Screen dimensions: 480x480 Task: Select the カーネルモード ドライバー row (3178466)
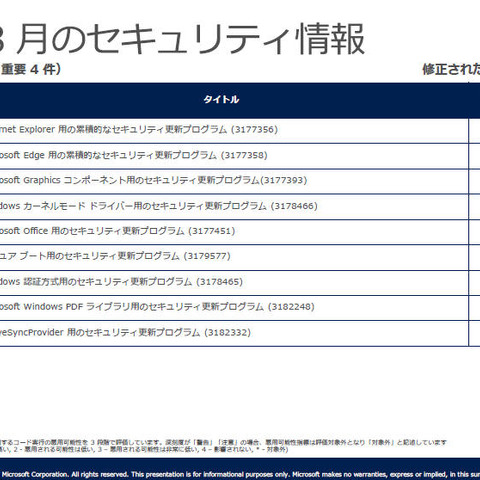234,207
